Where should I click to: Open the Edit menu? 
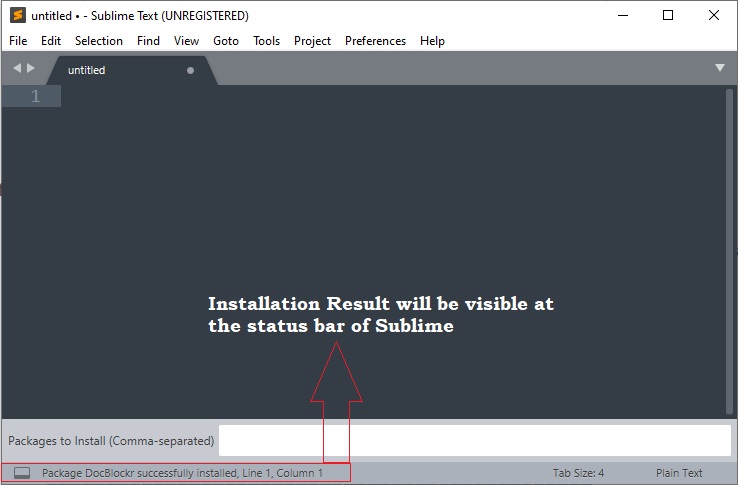tap(51, 41)
